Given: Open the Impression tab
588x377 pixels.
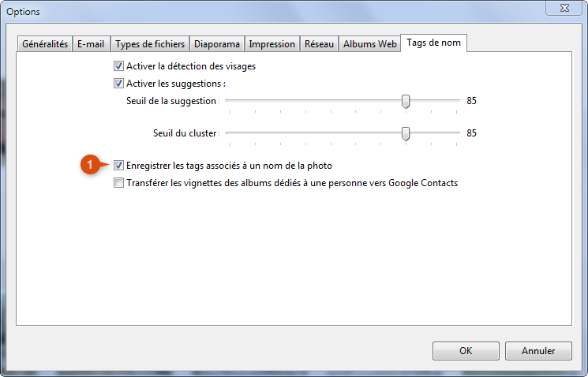Looking at the screenshot, I should [x=272, y=44].
